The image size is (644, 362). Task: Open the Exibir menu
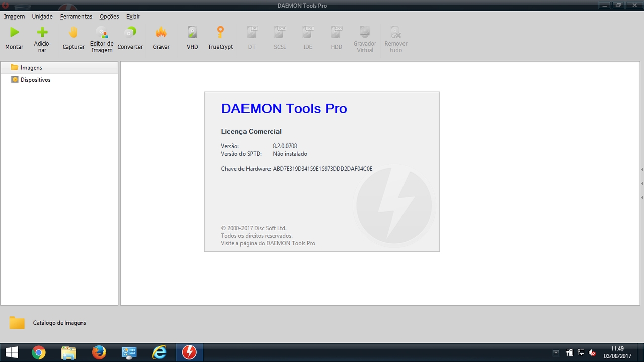click(x=133, y=16)
